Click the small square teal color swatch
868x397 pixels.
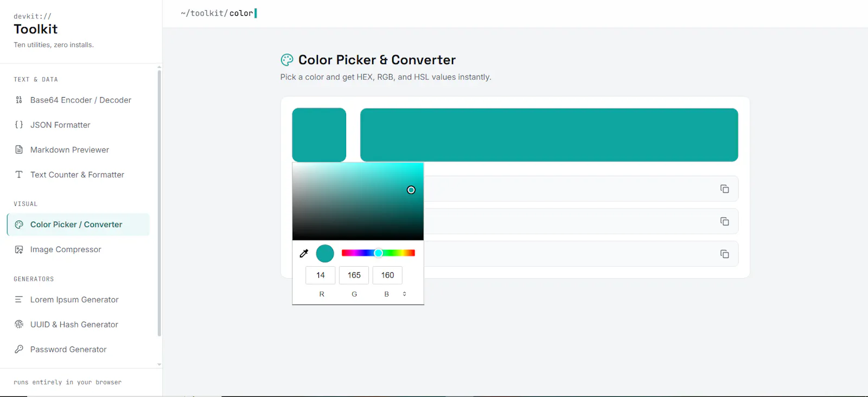pos(319,135)
